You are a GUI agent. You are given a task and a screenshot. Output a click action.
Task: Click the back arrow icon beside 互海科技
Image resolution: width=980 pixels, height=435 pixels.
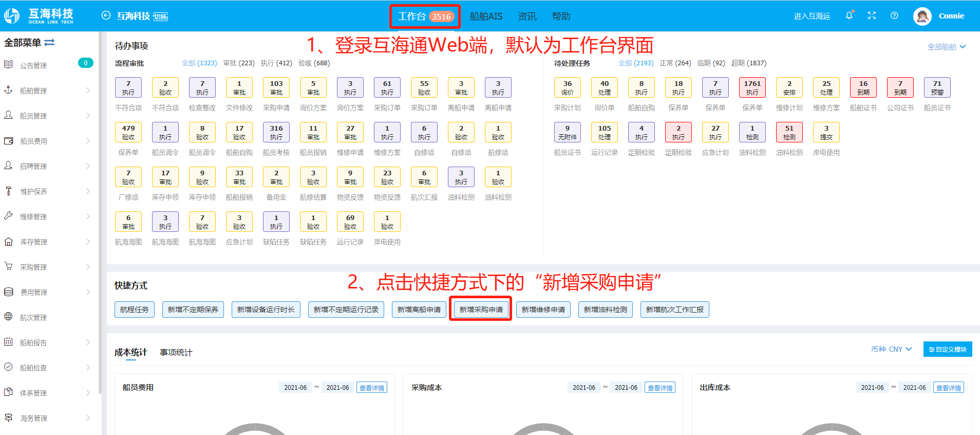pos(106,15)
